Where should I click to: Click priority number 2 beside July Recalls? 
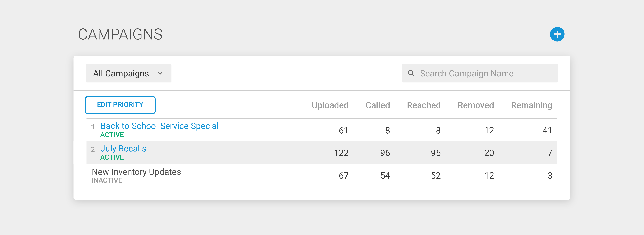[x=93, y=150]
